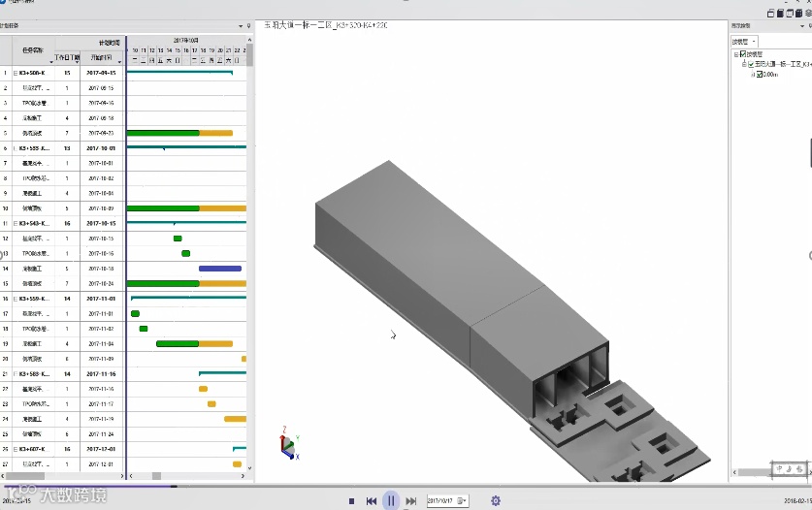
Task: Select the solid shaded view icon
Action: [x=780, y=14]
